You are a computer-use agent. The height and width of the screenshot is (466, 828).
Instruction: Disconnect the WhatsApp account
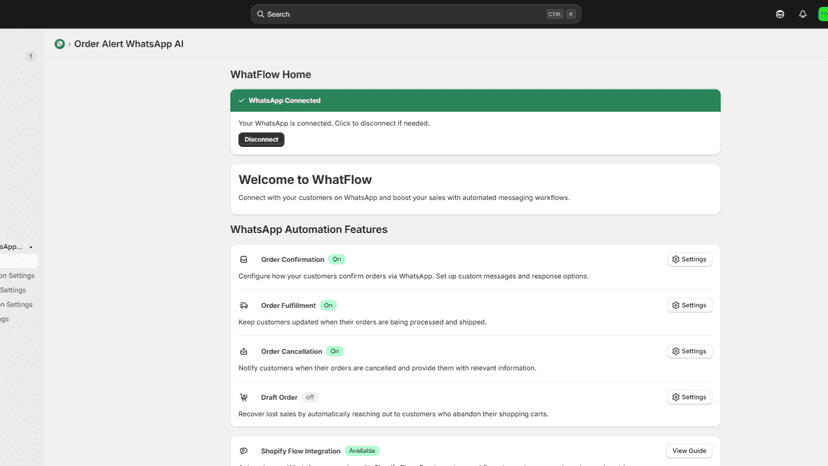pos(261,139)
